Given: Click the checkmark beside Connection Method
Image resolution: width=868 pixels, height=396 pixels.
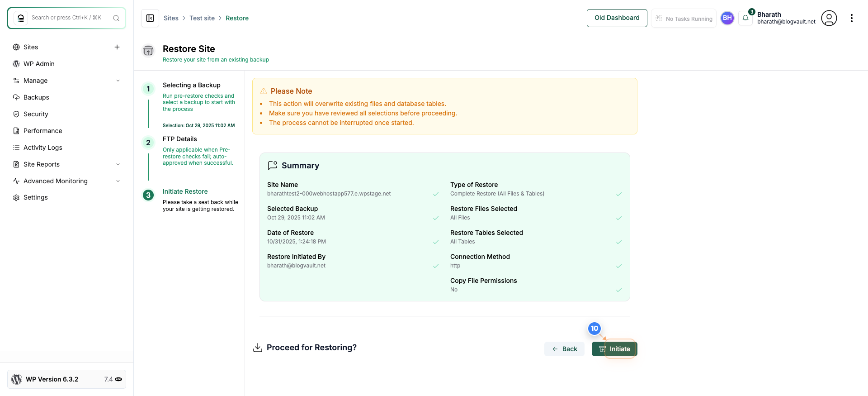Looking at the screenshot, I should (x=619, y=266).
